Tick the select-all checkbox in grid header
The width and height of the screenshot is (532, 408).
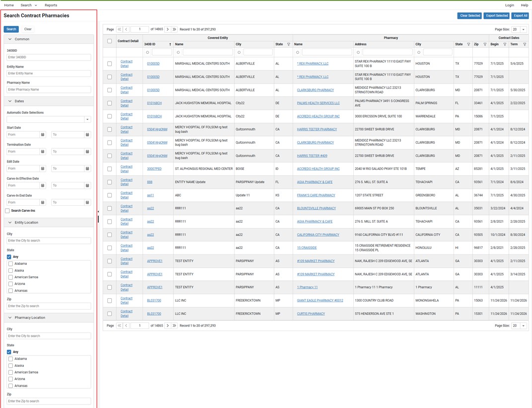pyautogui.click(x=110, y=41)
